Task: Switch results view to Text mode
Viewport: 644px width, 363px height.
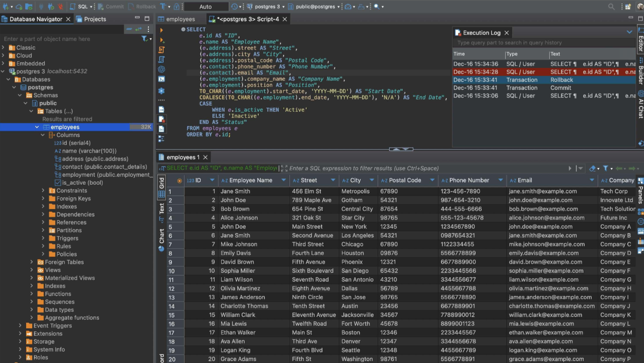Action: coord(161,209)
